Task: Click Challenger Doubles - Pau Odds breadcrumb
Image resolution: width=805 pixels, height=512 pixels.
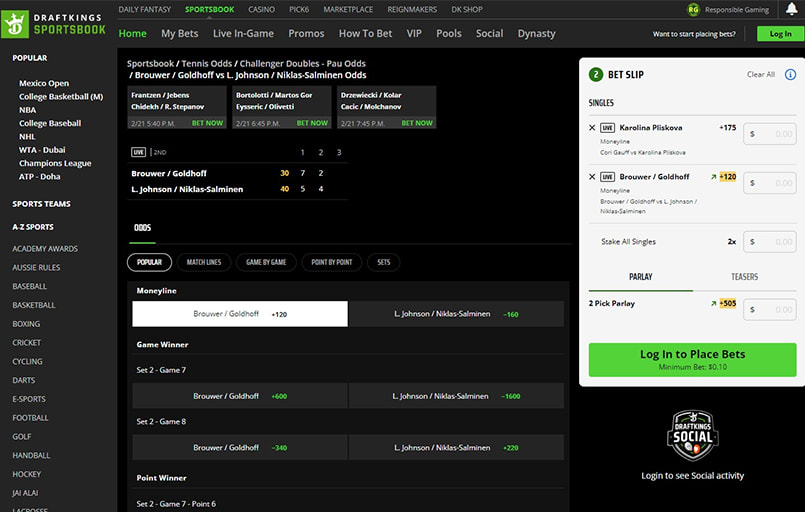Action: coord(303,64)
